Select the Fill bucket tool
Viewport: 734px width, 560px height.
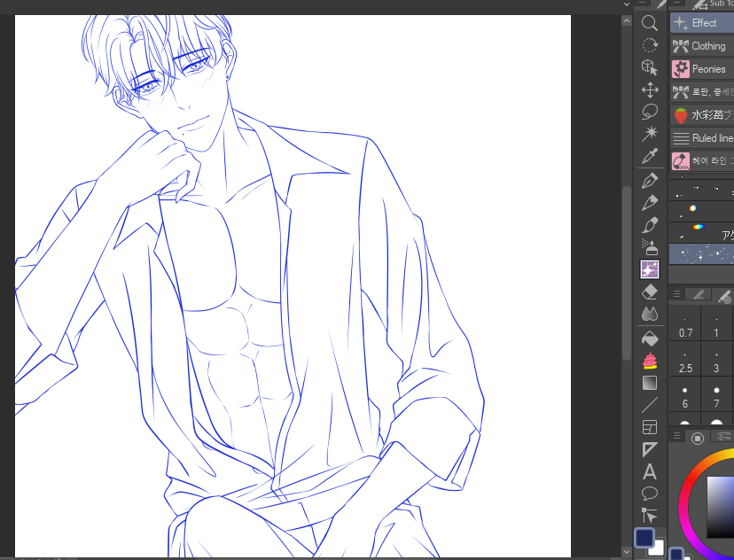point(649,338)
